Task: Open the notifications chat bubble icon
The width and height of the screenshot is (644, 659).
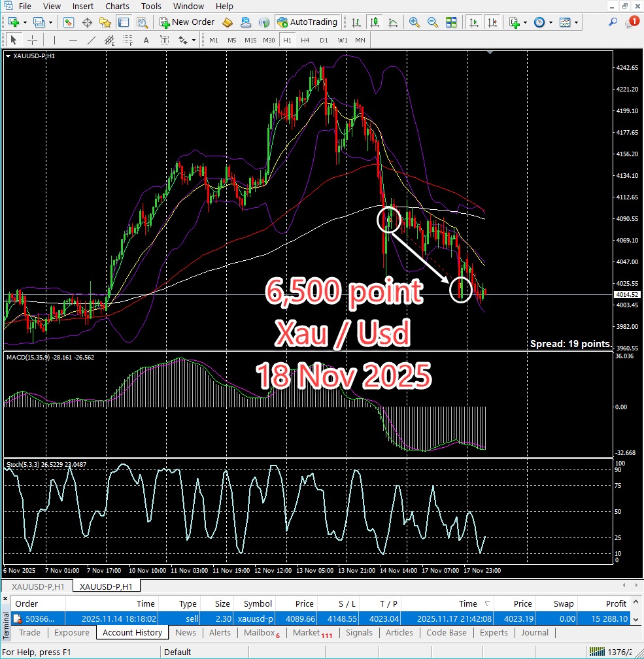Action: pyautogui.click(x=632, y=22)
